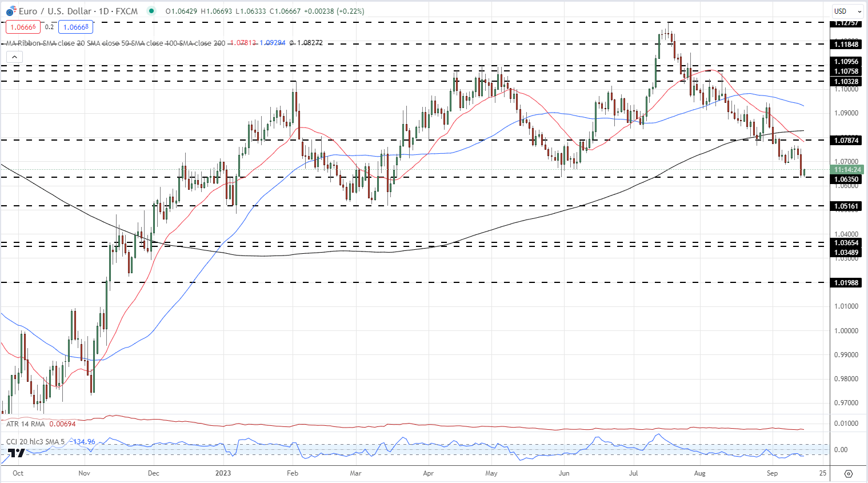868x483 pixels.
Task: Select the CCI 20 hlc3 legend
Action: click(x=37, y=442)
